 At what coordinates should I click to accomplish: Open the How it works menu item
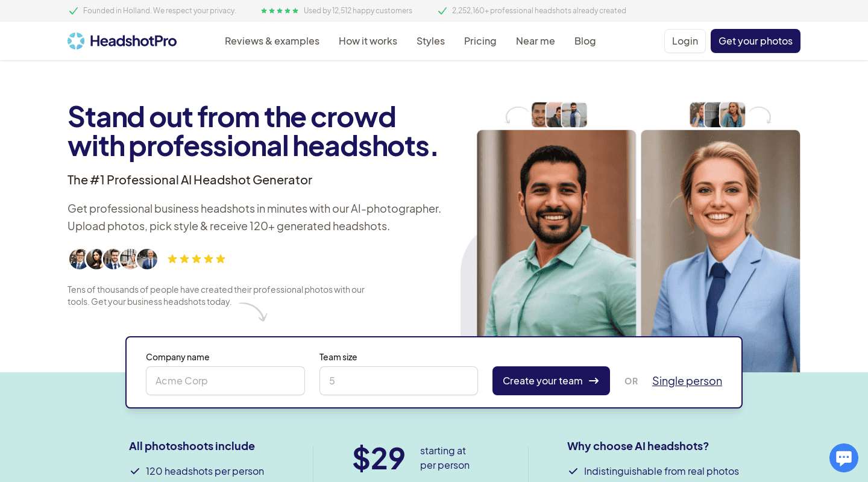(368, 41)
